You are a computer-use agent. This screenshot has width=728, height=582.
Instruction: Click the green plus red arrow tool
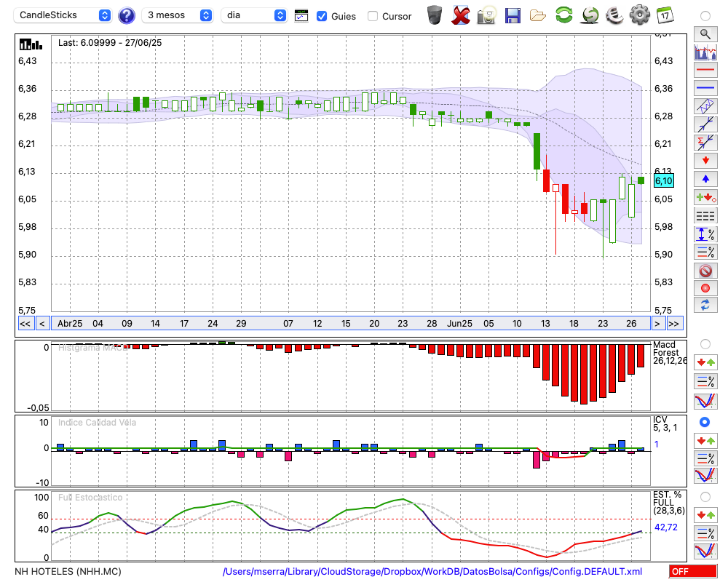[705, 198]
